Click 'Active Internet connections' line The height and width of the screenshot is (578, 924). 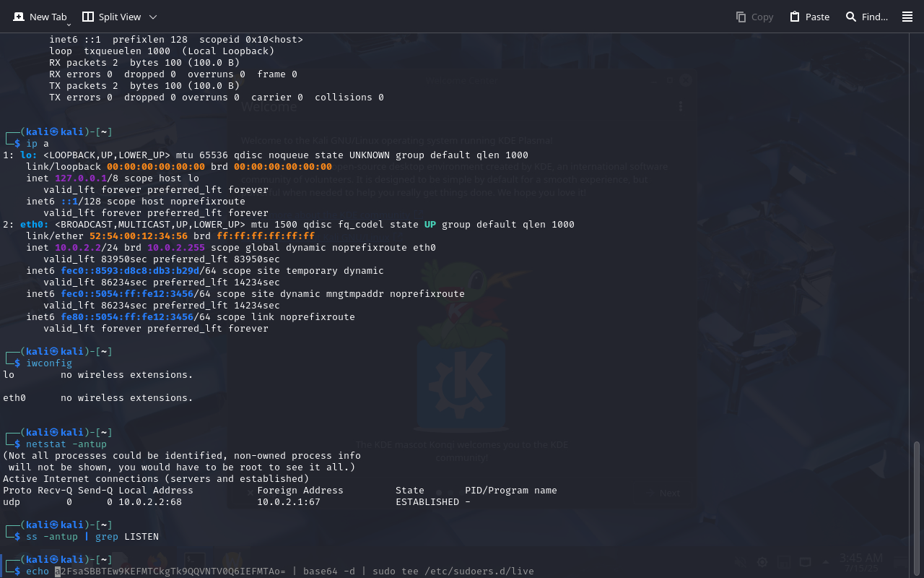156,479
